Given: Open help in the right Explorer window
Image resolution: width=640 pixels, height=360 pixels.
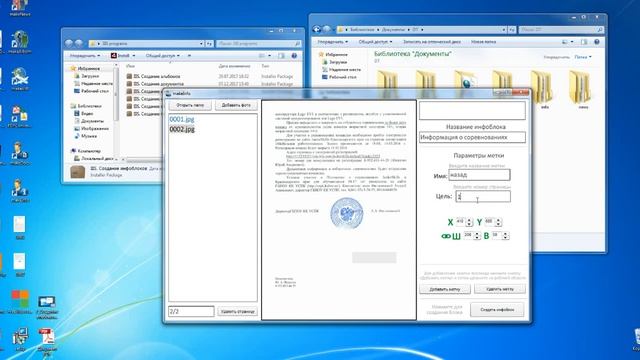Looking at the screenshot, I should 596,42.
